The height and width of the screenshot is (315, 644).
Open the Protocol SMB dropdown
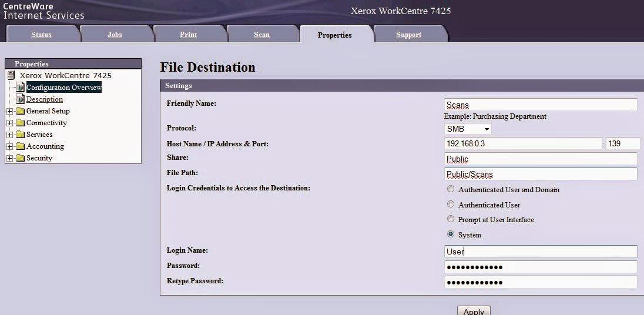(468, 129)
